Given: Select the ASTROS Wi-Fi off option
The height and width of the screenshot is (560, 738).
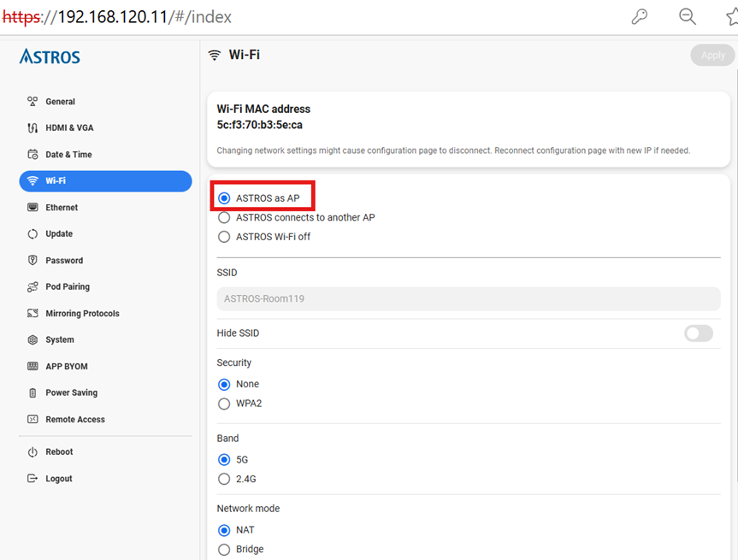Looking at the screenshot, I should [224, 237].
